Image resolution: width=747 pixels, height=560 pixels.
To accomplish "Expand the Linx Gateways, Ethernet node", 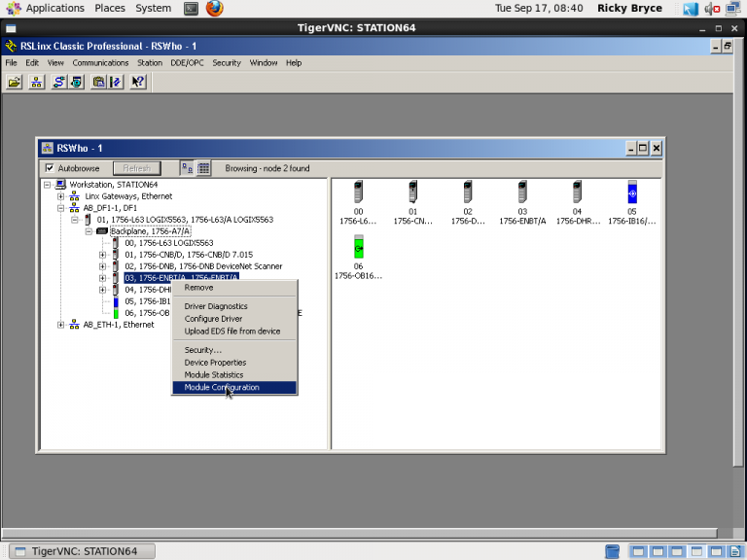I will pyautogui.click(x=60, y=196).
